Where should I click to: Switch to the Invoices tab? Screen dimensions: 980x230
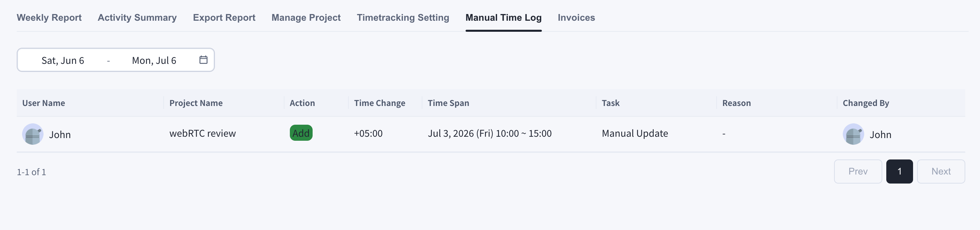point(576,17)
